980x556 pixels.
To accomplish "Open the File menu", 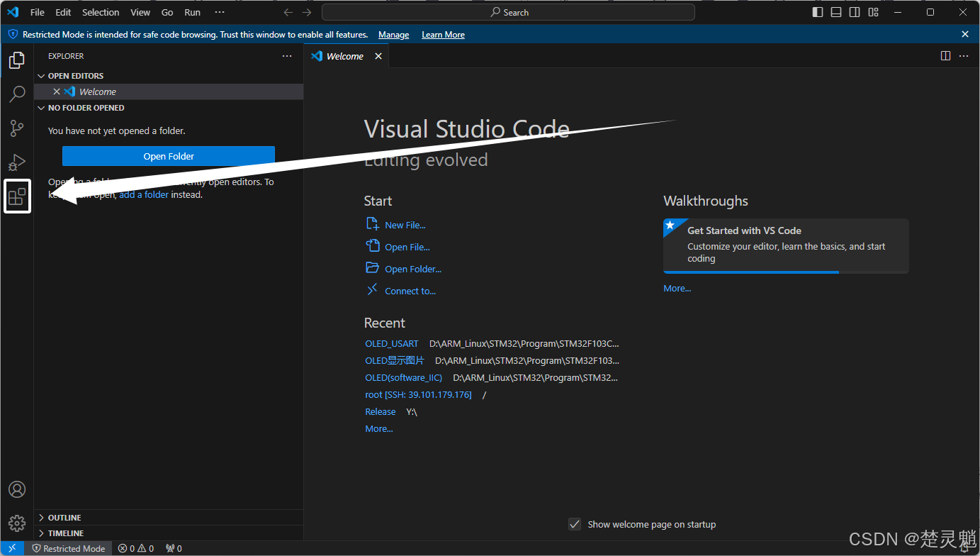I will click(38, 12).
